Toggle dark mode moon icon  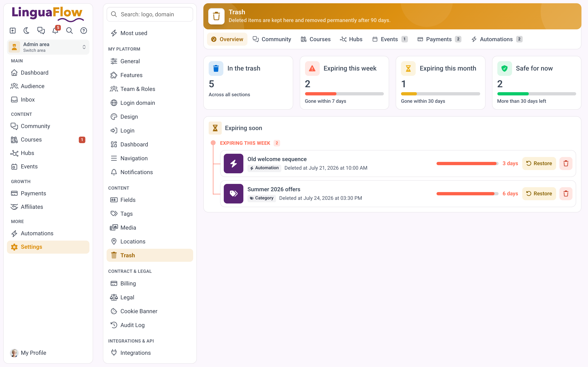click(x=27, y=31)
